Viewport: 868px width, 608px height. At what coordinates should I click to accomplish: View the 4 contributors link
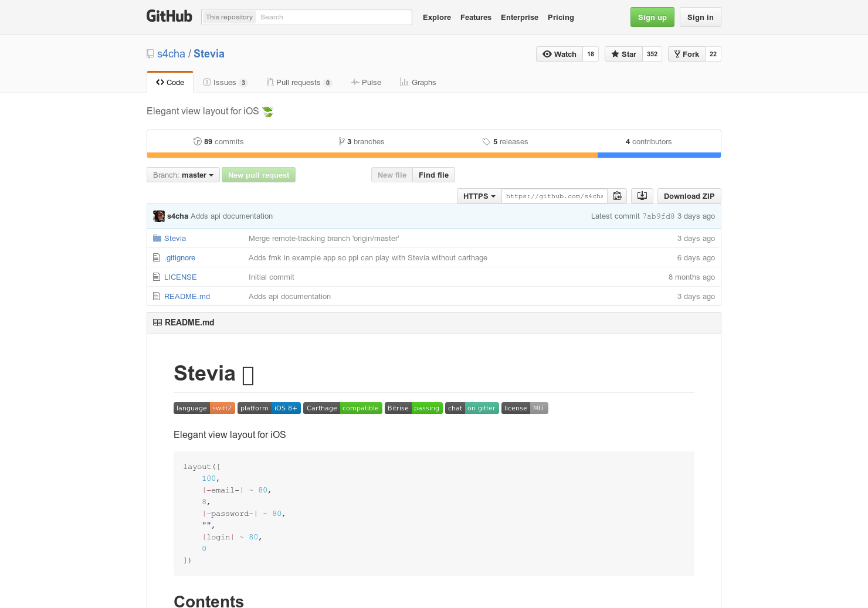point(649,141)
